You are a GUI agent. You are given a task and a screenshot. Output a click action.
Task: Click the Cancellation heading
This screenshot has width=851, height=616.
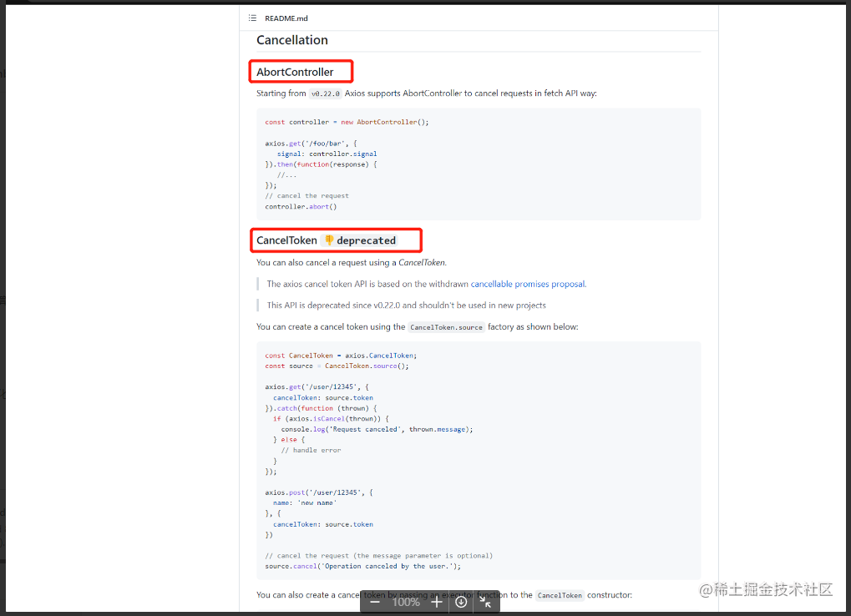point(292,40)
